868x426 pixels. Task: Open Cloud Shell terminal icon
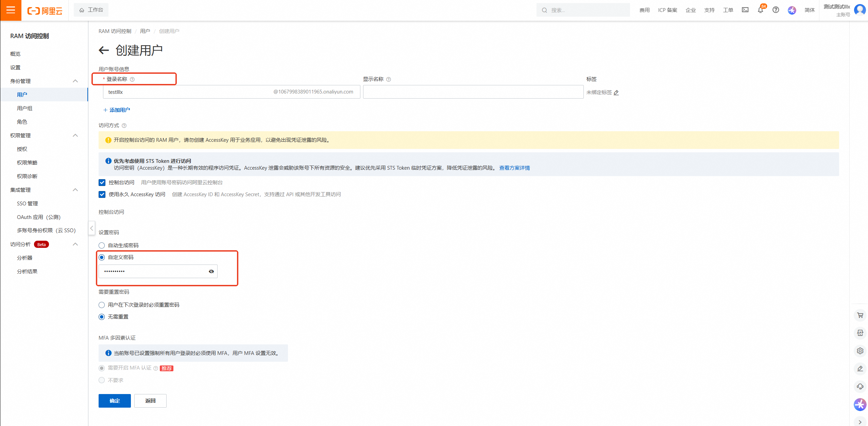[x=745, y=10]
